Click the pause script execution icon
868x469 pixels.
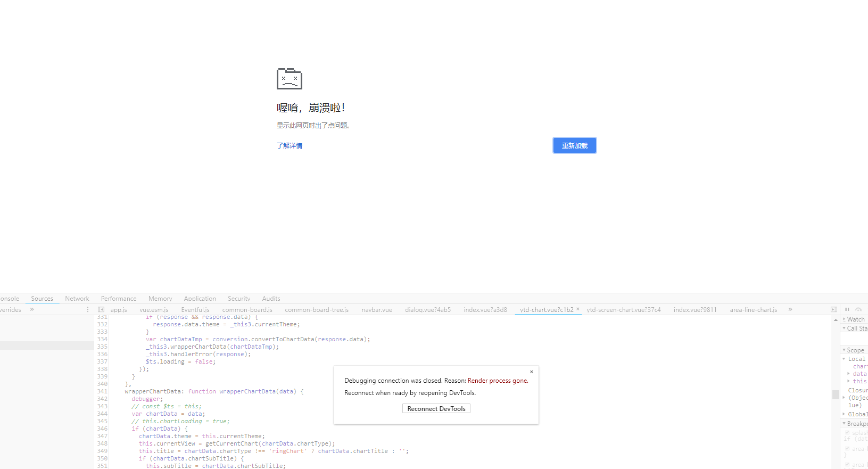[x=847, y=309]
